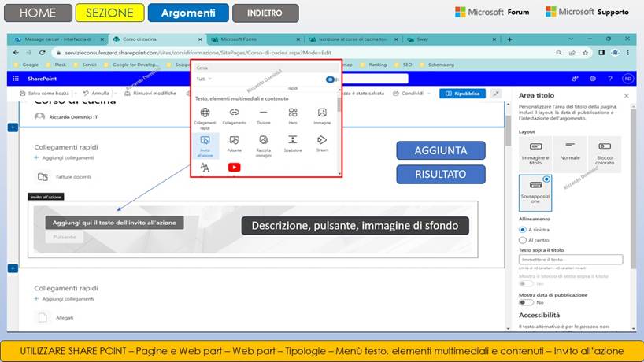Screen dimensions: 644x362
Task: Click the Allegati document icon
Action: tap(43, 317)
